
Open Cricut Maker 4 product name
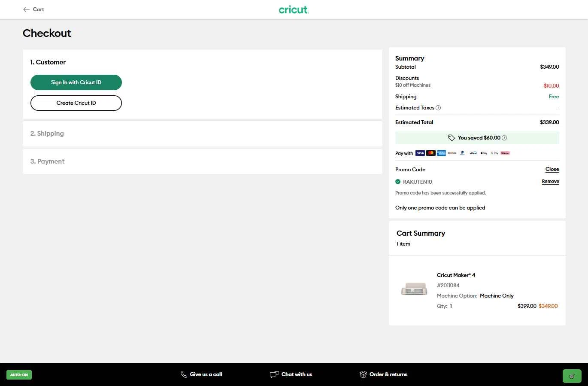coord(456,275)
